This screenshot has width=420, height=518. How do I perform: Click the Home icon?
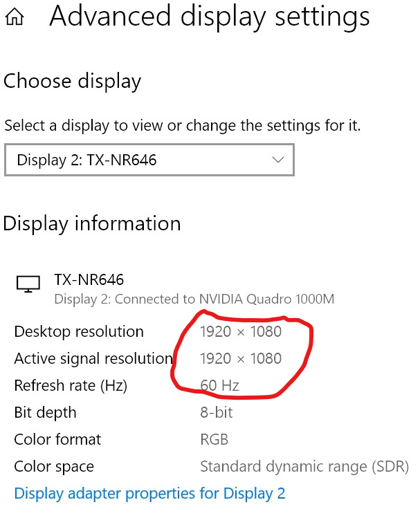pos(15,19)
